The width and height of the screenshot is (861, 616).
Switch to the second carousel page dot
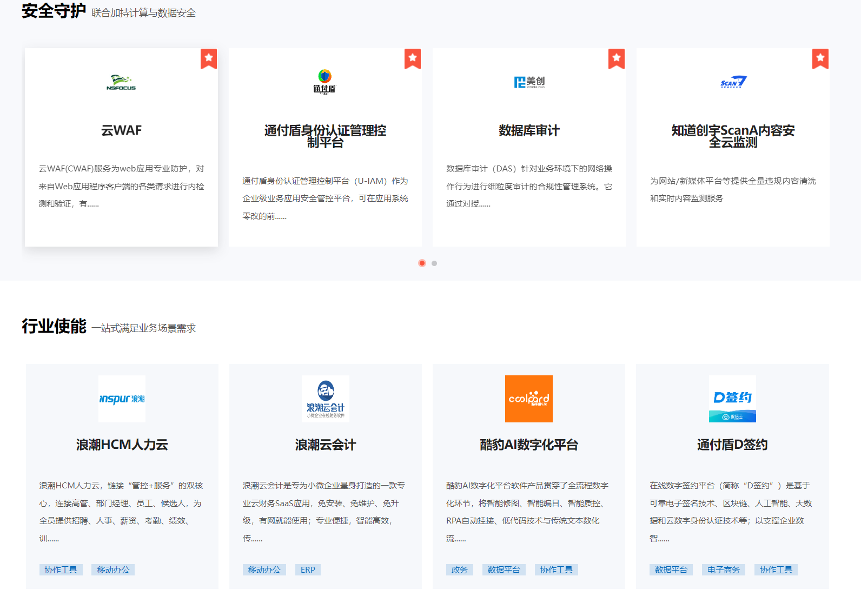[x=434, y=263]
